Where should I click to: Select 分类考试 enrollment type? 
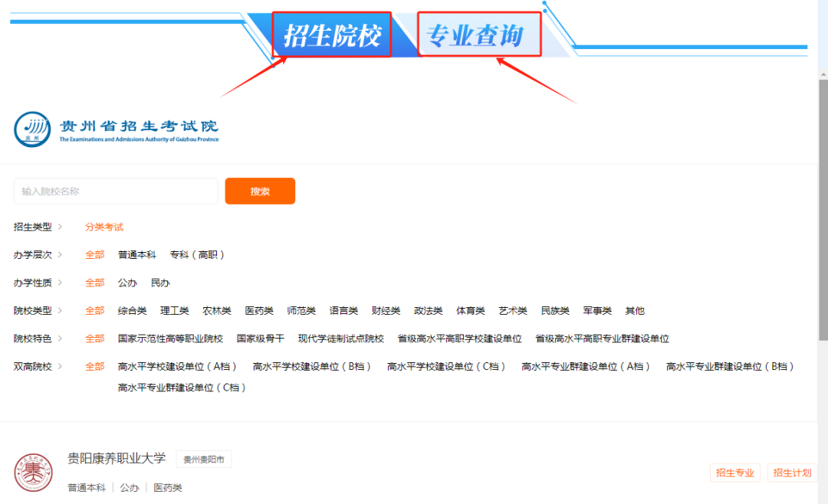[104, 227]
